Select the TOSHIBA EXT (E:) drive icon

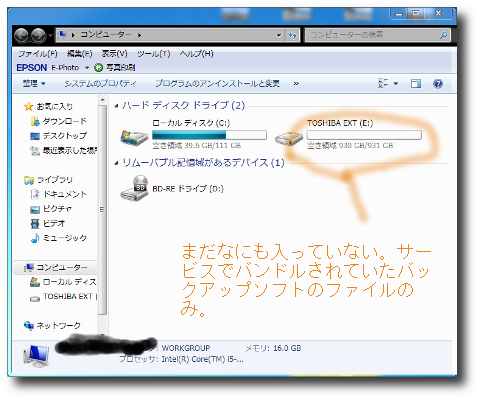[x=289, y=138]
